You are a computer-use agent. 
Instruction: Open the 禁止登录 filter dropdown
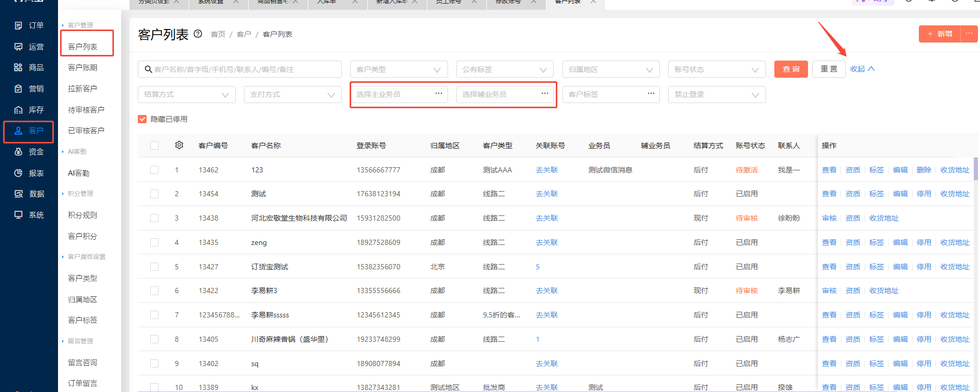(x=717, y=94)
